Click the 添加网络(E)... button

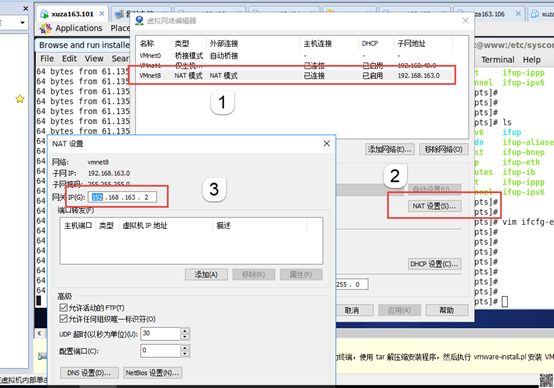[389, 149]
